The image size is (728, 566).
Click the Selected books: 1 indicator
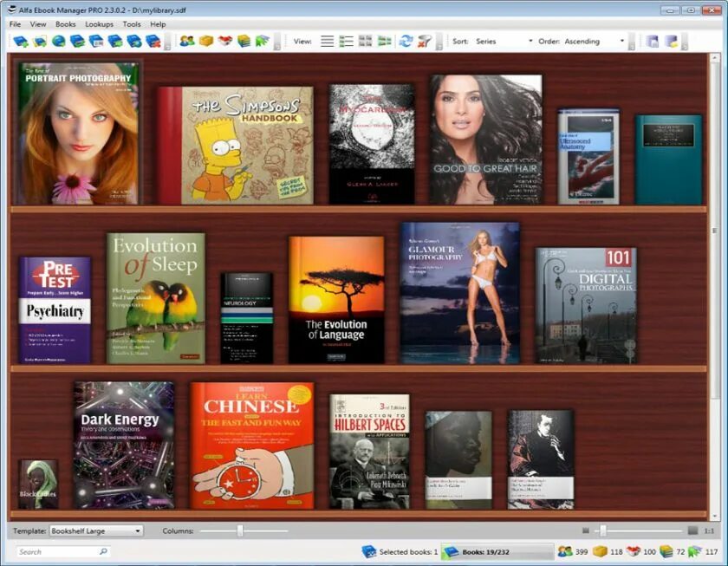[400, 551]
